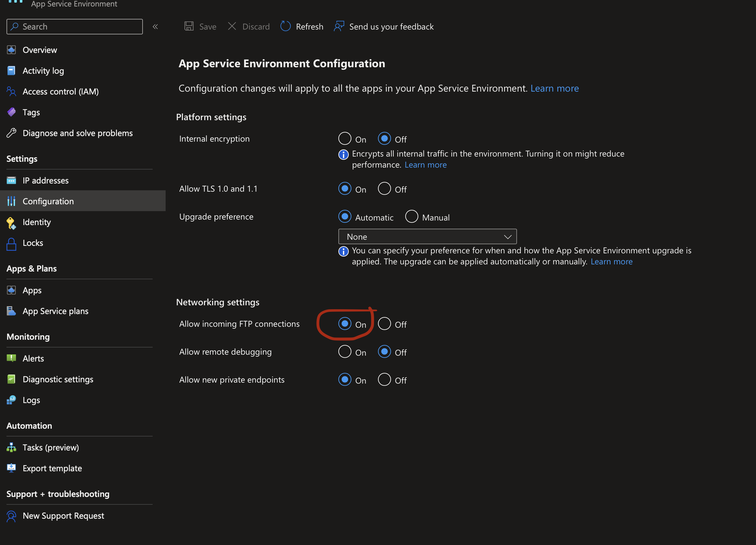Select On for Allow incoming FTP connections
This screenshot has width=756, height=545.
tap(345, 323)
